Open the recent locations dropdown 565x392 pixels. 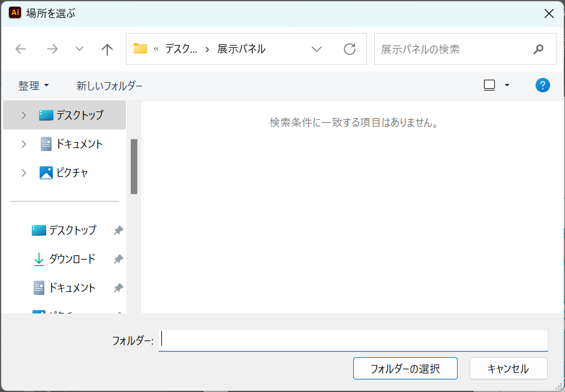[x=79, y=49]
